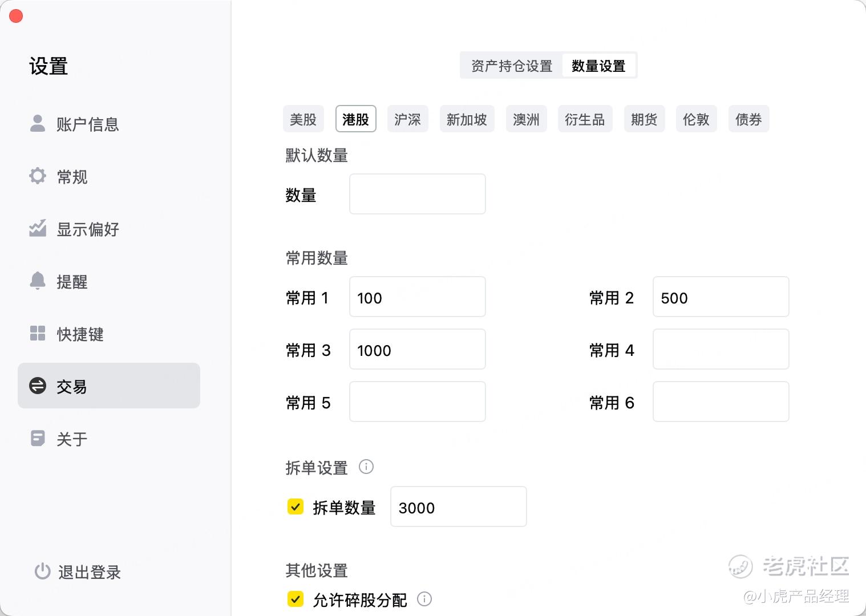The image size is (866, 616).
Task: Open display preferences chart icon
Action: [x=38, y=228]
